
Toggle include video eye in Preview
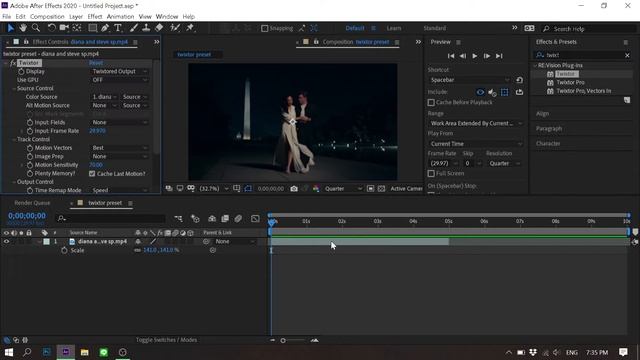pyautogui.click(x=480, y=92)
